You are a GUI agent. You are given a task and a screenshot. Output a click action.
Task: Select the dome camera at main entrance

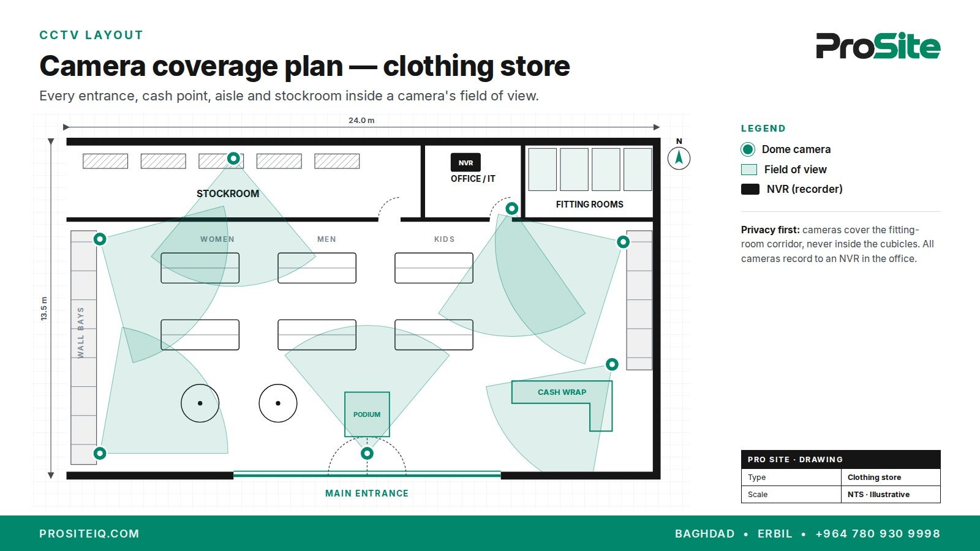click(367, 454)
